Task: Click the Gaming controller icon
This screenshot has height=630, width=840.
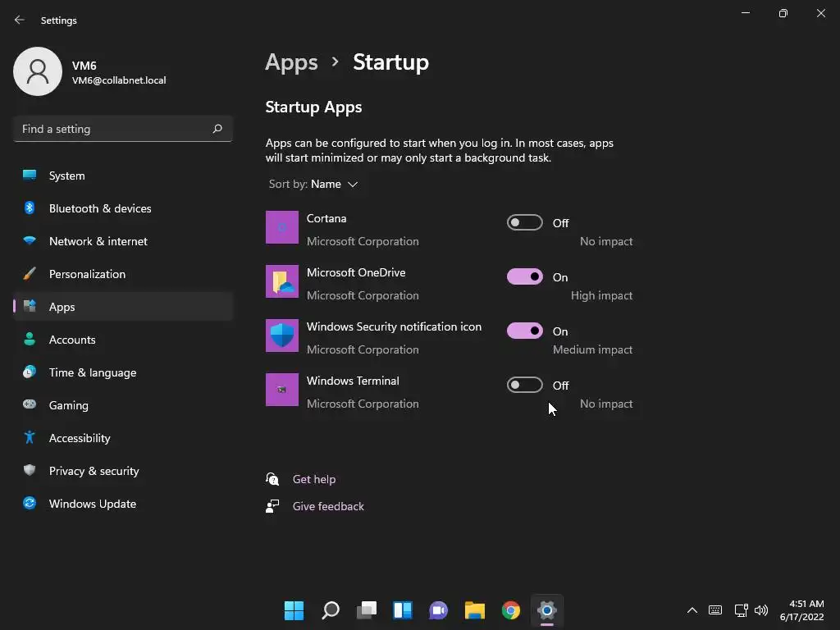Action: coord(30,404)
